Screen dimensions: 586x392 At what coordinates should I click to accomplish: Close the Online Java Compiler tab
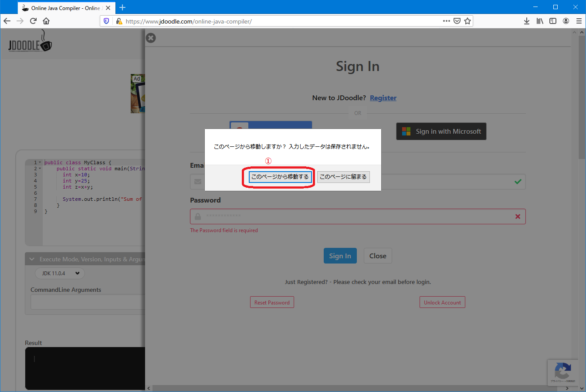click(108, 8)
